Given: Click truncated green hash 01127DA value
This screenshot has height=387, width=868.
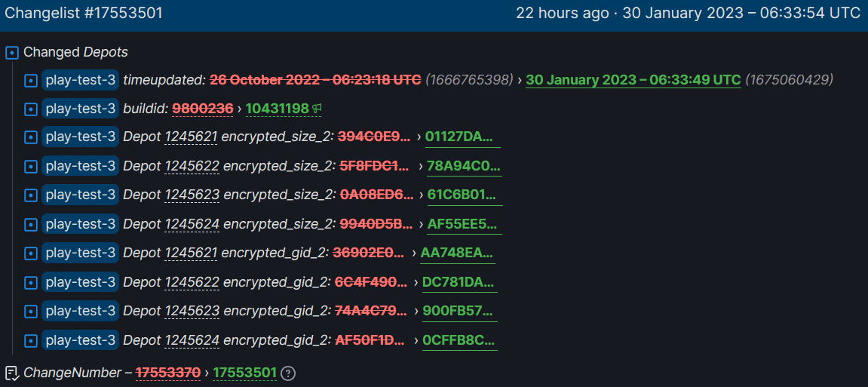Looking at the screenshot, I should tap(459, 137).
